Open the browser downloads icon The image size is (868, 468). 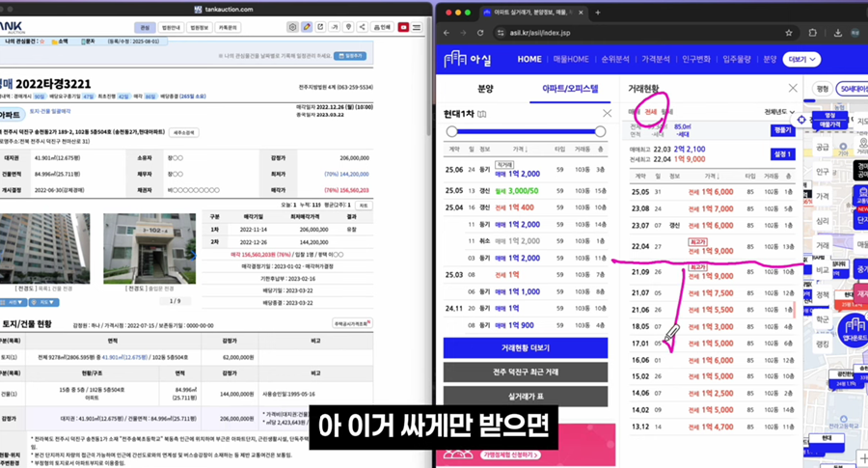[837, 33]
